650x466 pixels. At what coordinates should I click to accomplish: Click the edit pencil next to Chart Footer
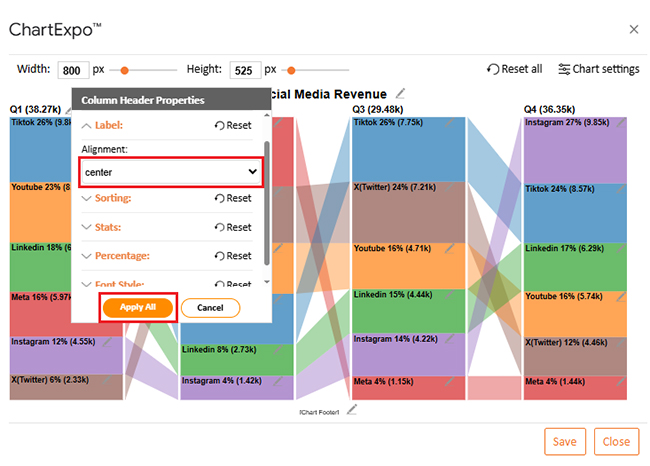[350, 410]
